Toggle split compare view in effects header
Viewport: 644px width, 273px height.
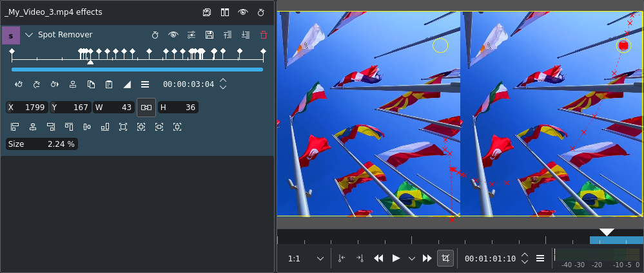pyautogui.click(x=225, y=12)
